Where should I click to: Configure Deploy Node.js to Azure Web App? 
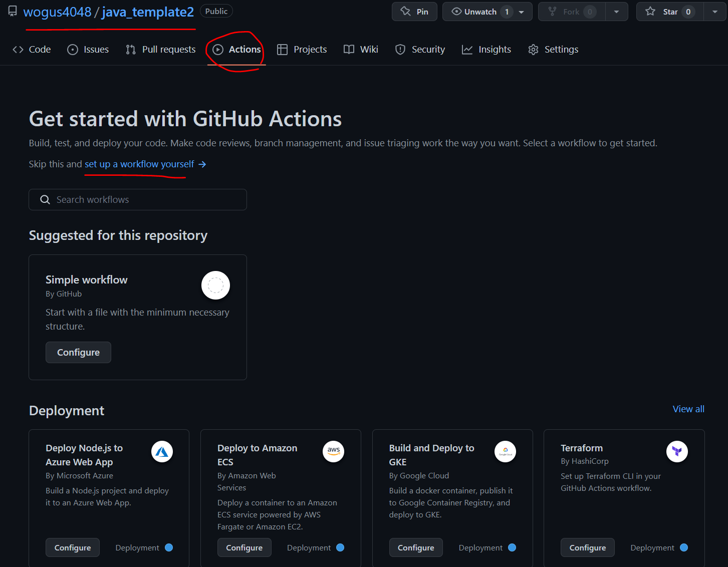pos(73,548)
